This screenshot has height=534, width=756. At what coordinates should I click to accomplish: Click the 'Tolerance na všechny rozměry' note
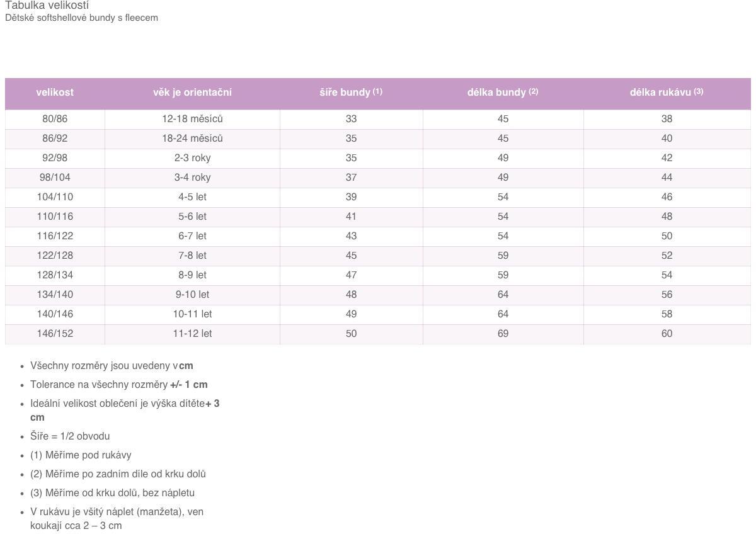point(119,385)
